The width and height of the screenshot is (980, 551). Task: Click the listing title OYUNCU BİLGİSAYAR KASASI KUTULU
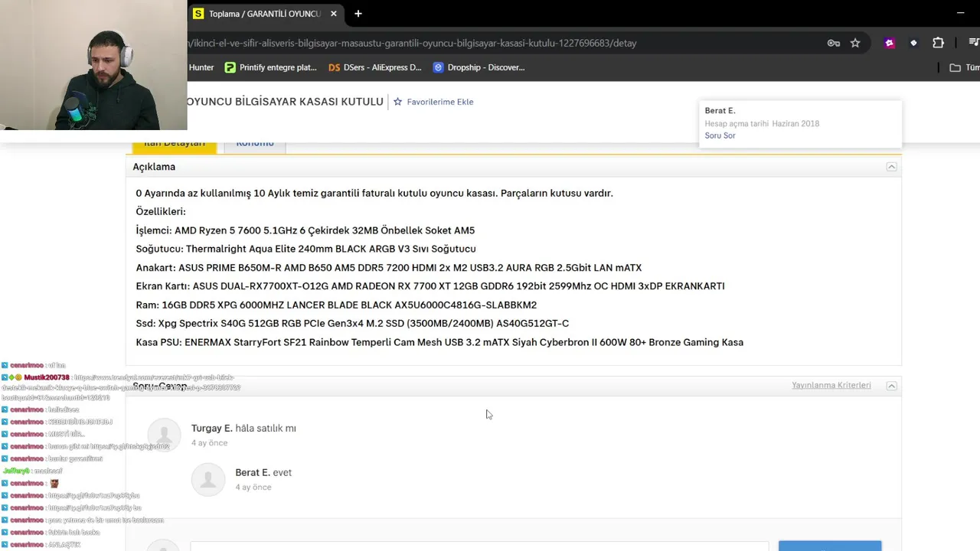click(x=286, y=102)
